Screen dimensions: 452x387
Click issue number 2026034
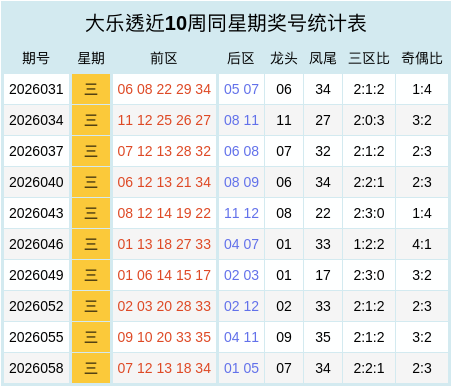click(36, 120)
